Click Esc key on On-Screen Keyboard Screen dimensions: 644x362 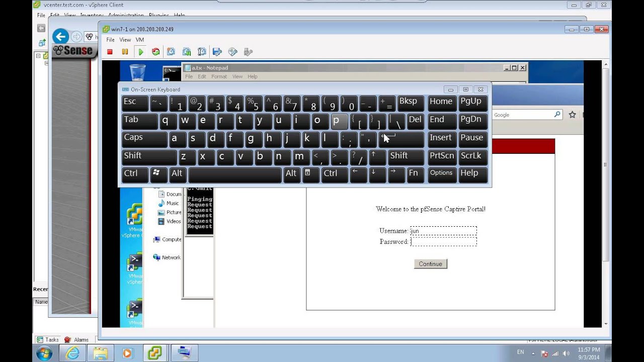pyautogui.click(x=135, y=104)
